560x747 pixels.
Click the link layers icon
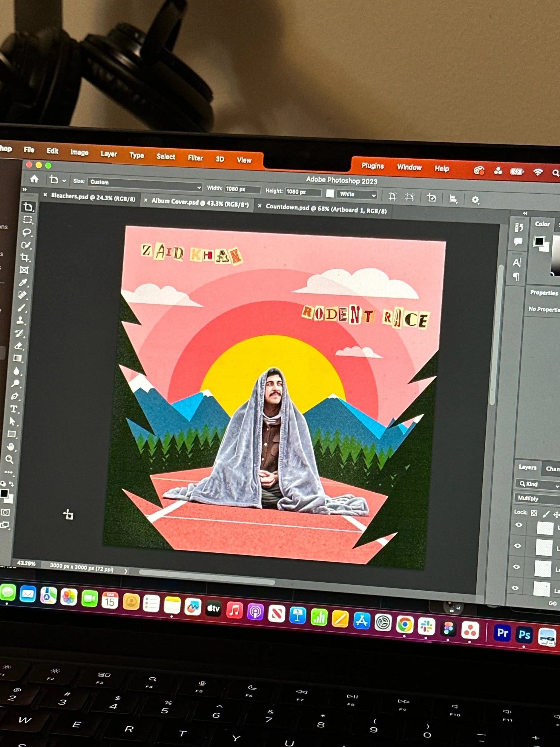coord(553,604)
